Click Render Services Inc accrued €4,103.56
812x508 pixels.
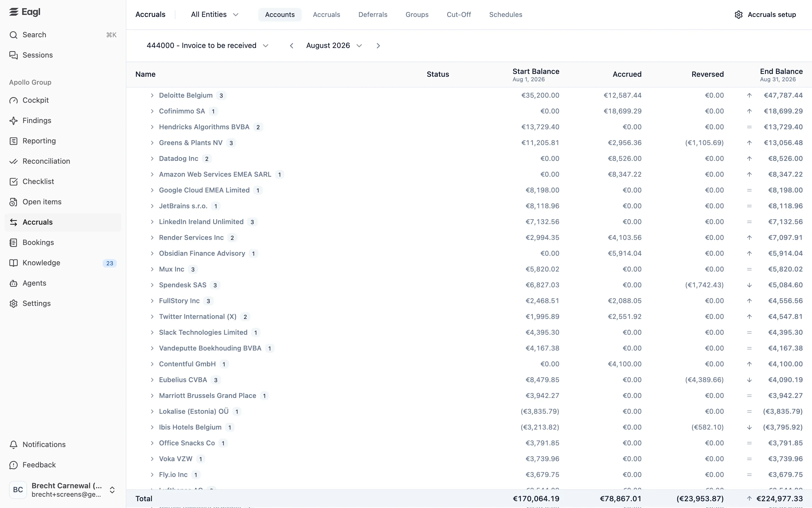click(x=625, y=238)
